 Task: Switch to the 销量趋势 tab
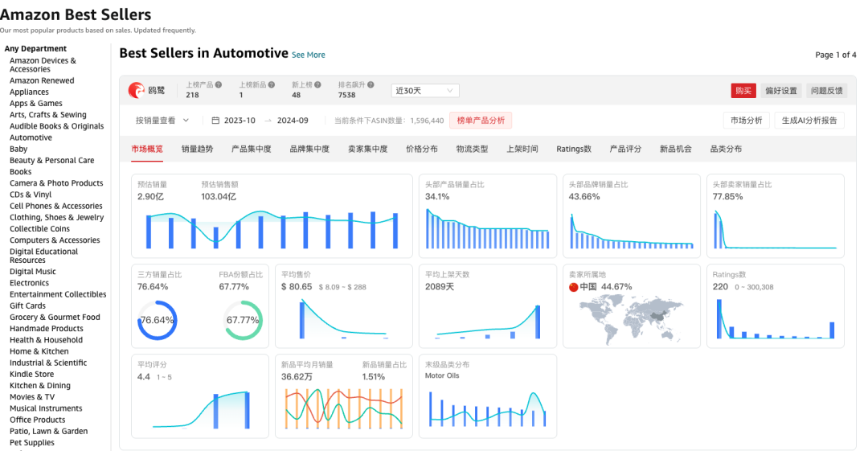click(197, 149)
